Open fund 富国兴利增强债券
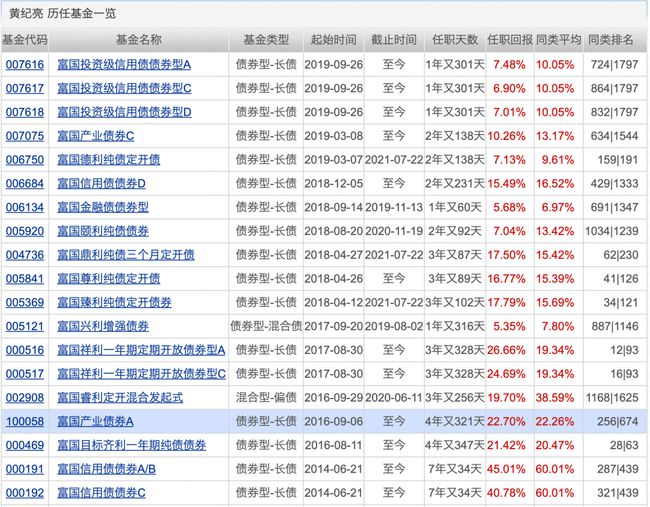 (103, 326)
